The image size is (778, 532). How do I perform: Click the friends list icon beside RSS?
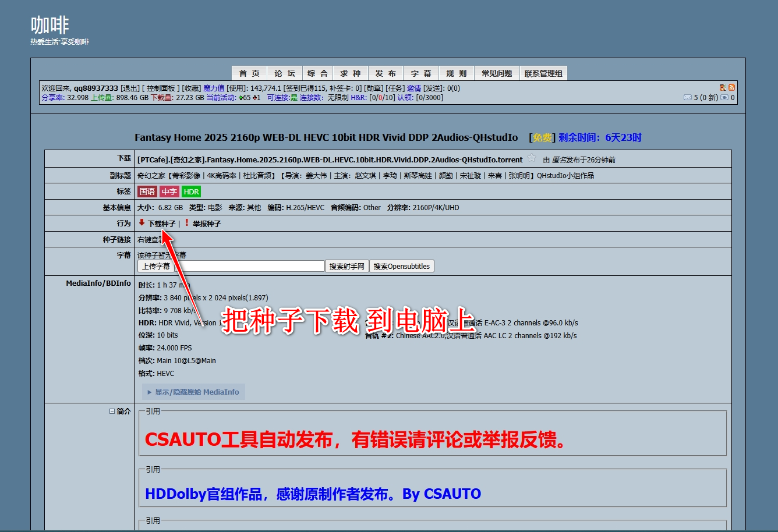point(723,88)
